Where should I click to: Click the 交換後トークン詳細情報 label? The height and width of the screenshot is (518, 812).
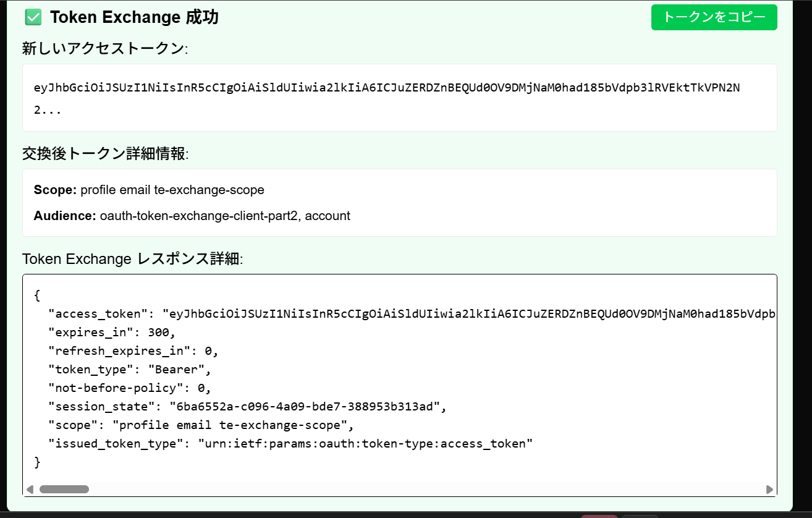coord(104,153)
